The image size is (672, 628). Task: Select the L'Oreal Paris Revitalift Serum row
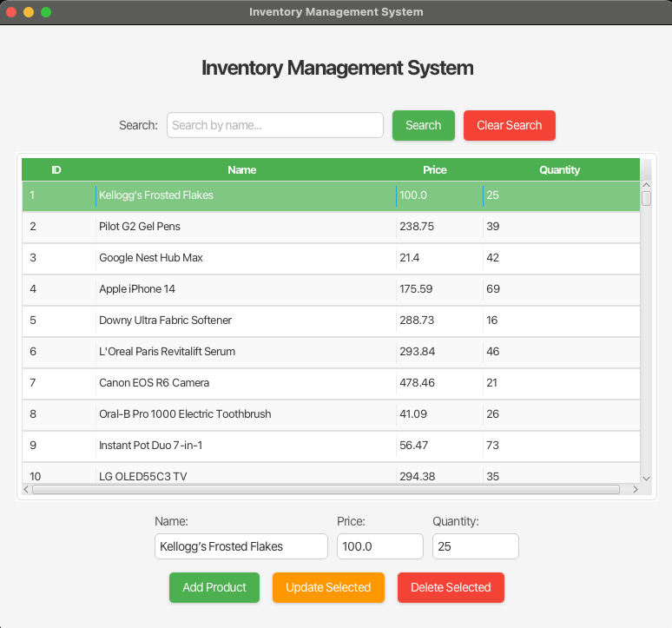tap(331, 353)
